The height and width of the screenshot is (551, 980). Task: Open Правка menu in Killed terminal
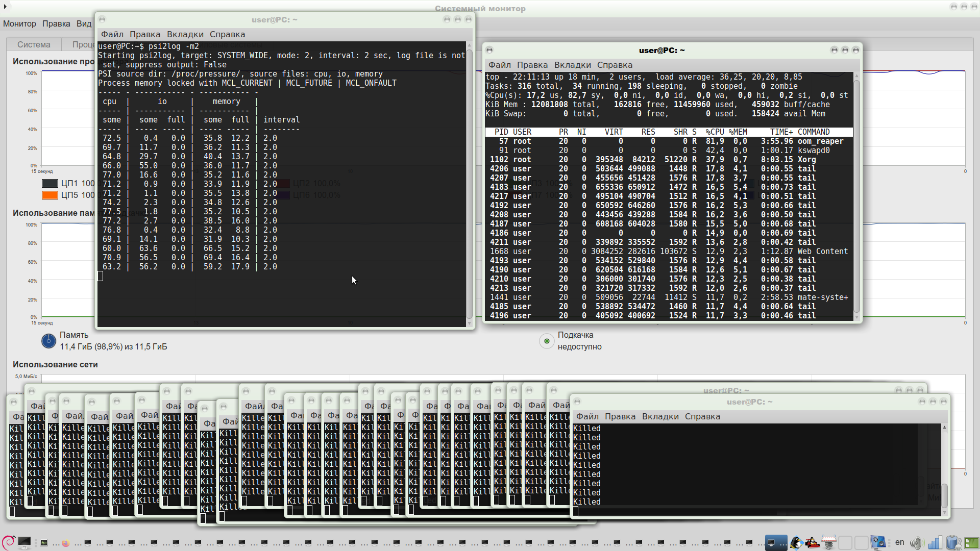(x=620, y=416)
